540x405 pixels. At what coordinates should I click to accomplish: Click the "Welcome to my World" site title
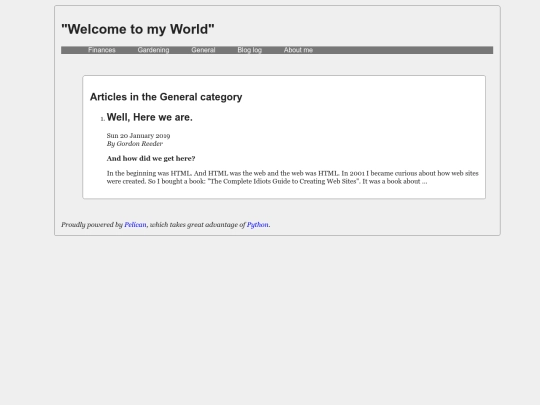[138, 29]
